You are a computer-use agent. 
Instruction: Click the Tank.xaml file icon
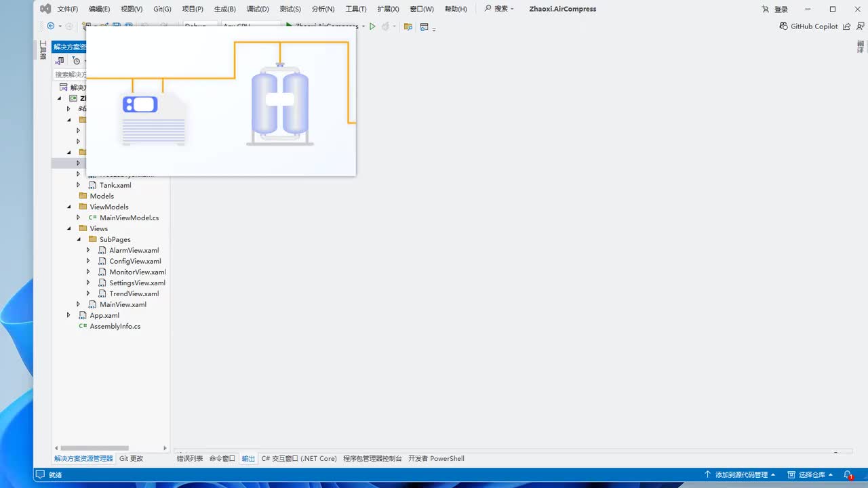click(94, 185)
